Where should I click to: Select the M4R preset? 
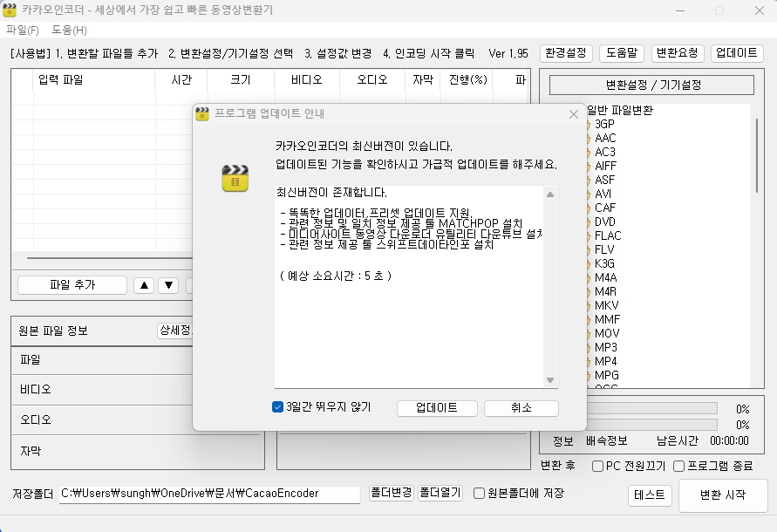click(x=605, y=291)
